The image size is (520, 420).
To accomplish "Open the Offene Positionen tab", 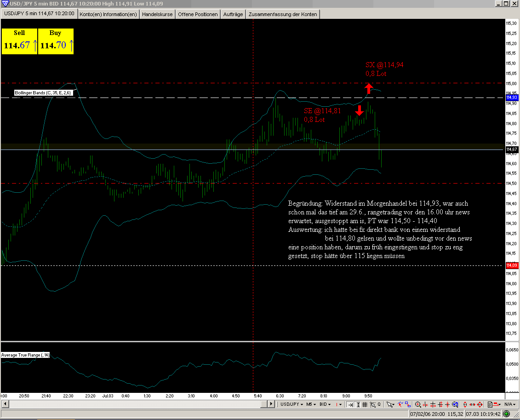I will [x=198, y=14].
